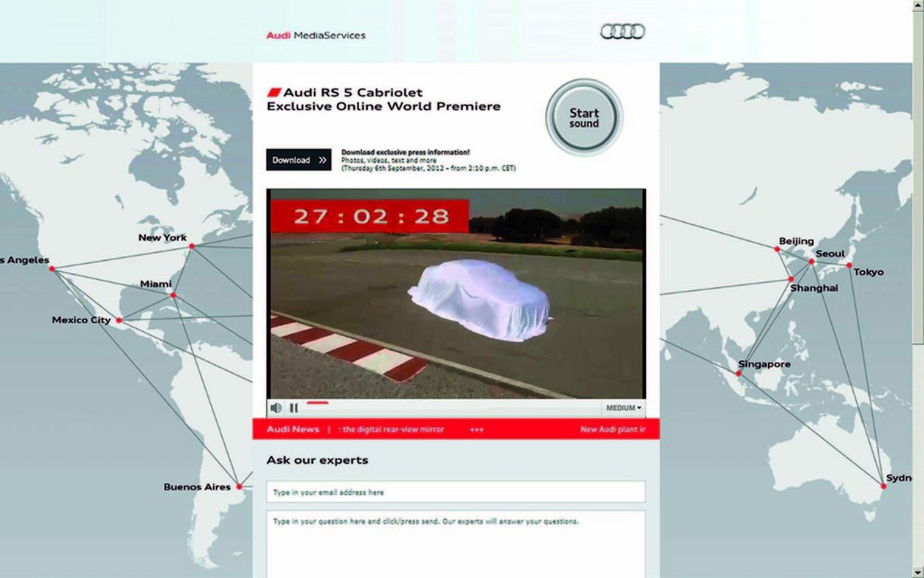Click 'Audi RS 5 Cabriolet' title
The width and height of the screenshot is (924, 578).
click(353, 93)
